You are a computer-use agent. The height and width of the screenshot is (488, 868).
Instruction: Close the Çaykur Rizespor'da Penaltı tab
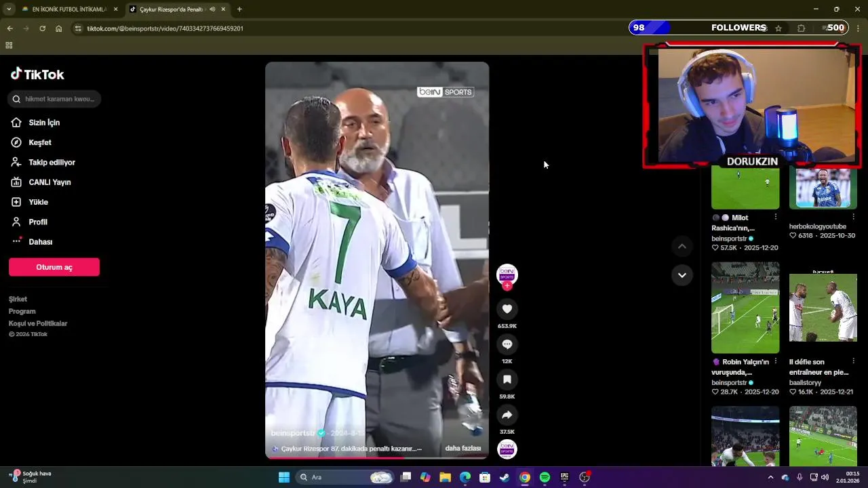pos(223,9)
